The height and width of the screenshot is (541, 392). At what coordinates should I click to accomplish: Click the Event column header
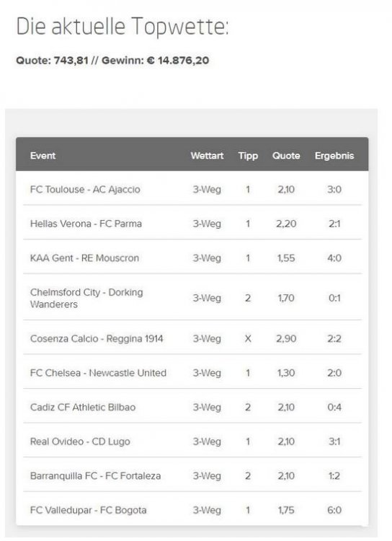(x=43, y=156)
